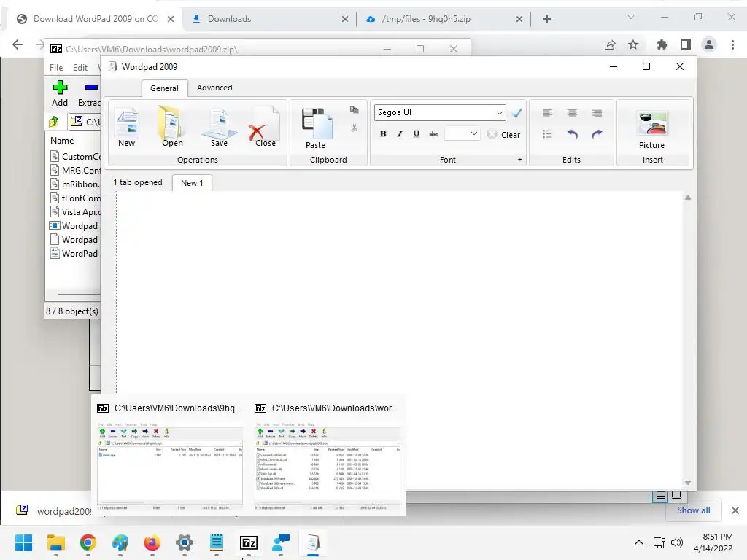Open the taskbar clock and date
The height and width of the screenshot is (560, 747).
click(x=713, y=542)
